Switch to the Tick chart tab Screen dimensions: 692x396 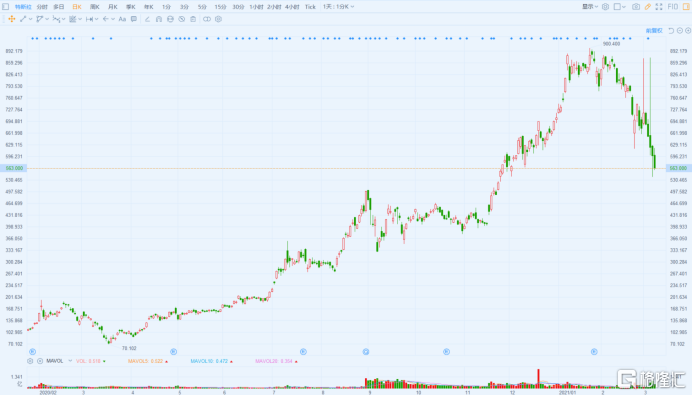[x=310, y=7]
